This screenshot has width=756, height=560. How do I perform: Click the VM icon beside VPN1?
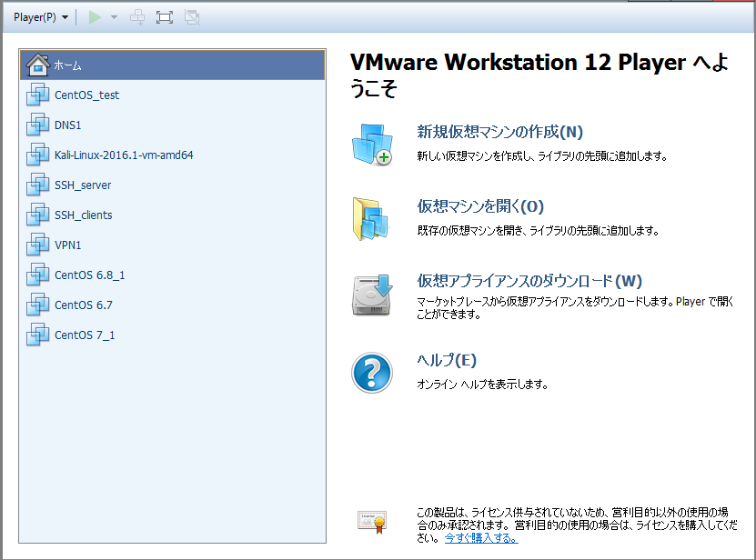pyautogui.click(x=38, y=245)
